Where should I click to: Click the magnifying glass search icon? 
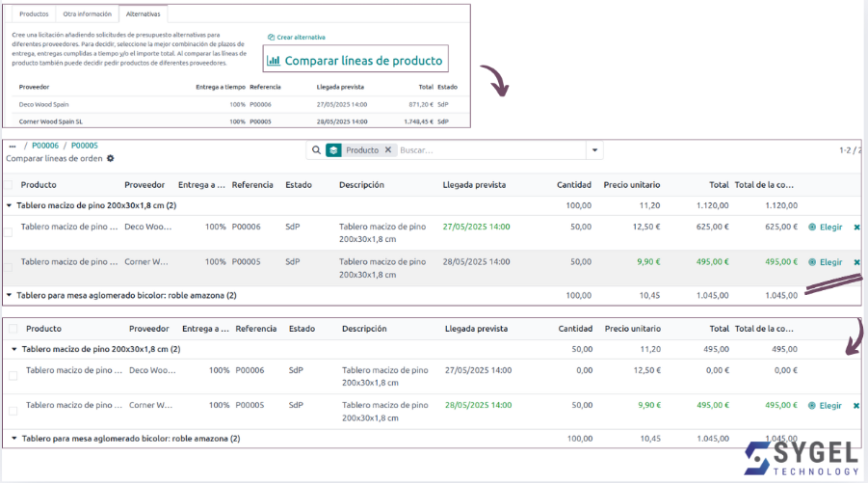click(x=316, y=150)
